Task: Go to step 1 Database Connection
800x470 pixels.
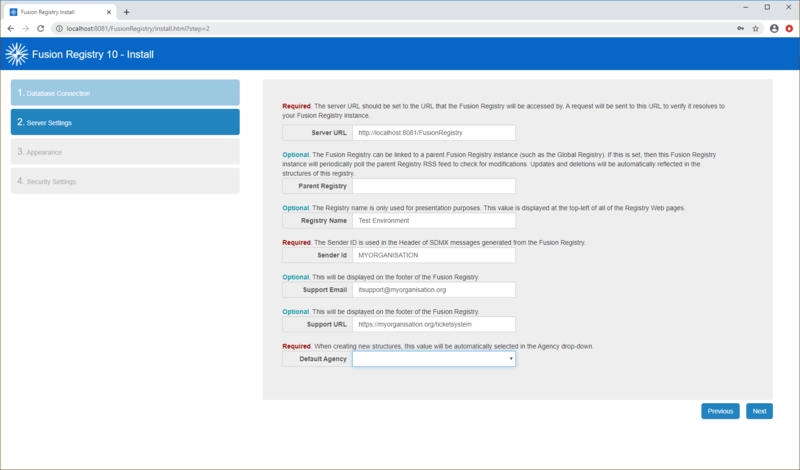Action: [125, 92]
